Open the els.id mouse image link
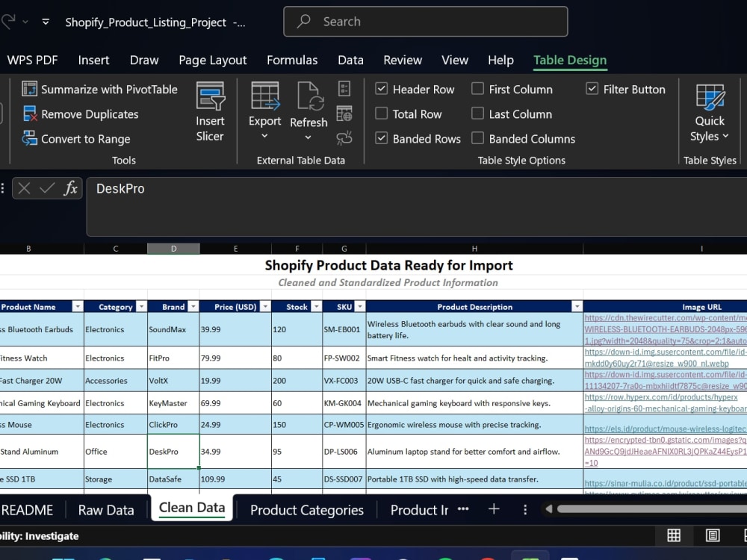Screen dimensions: 747x560 tap(665, 429)
